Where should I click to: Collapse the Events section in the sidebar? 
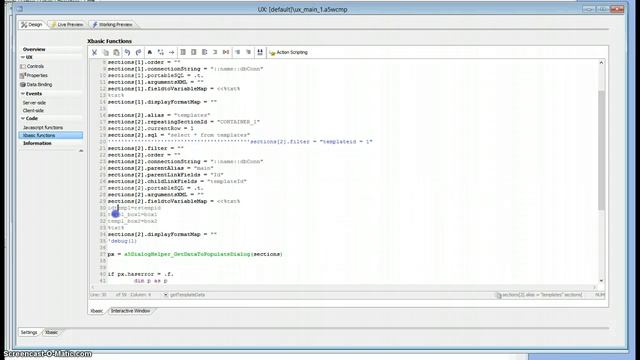(23, 93)
